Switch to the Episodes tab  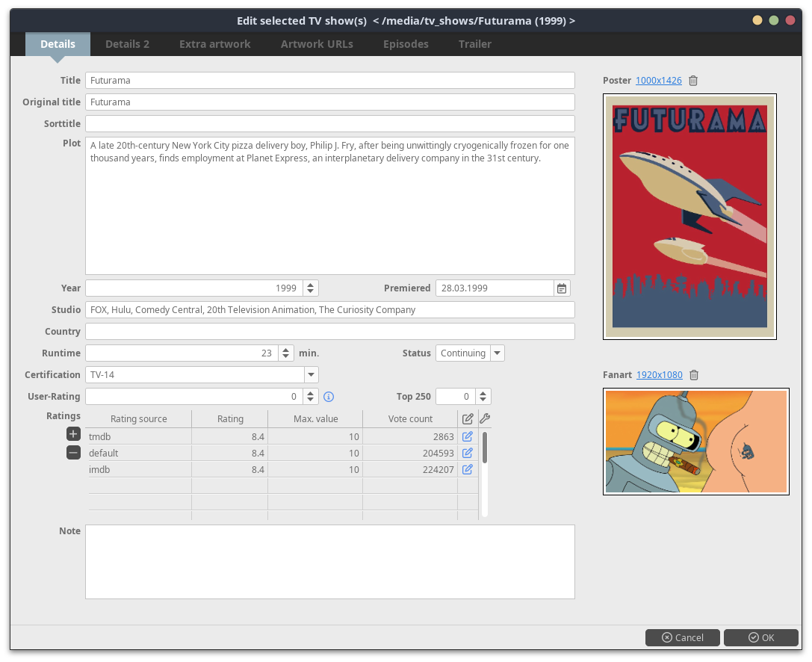[406, 44]
